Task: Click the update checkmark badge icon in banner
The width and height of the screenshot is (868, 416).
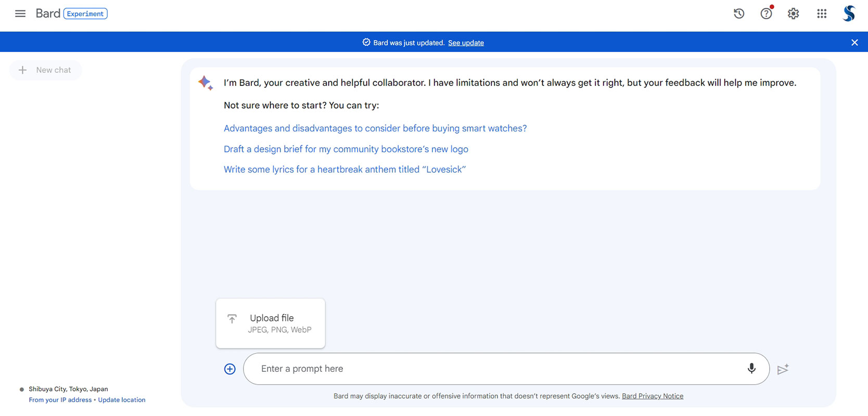Action: [366, 42]
